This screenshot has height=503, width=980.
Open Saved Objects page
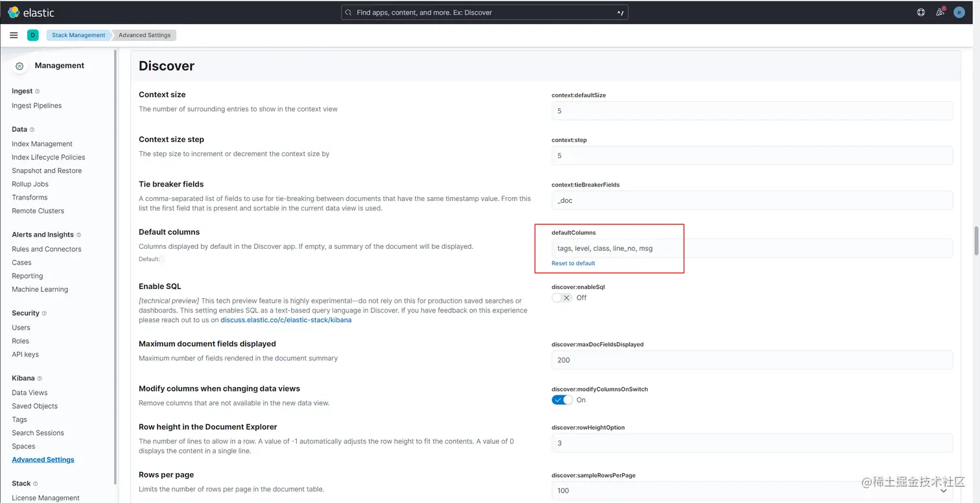tap(35, 406)
